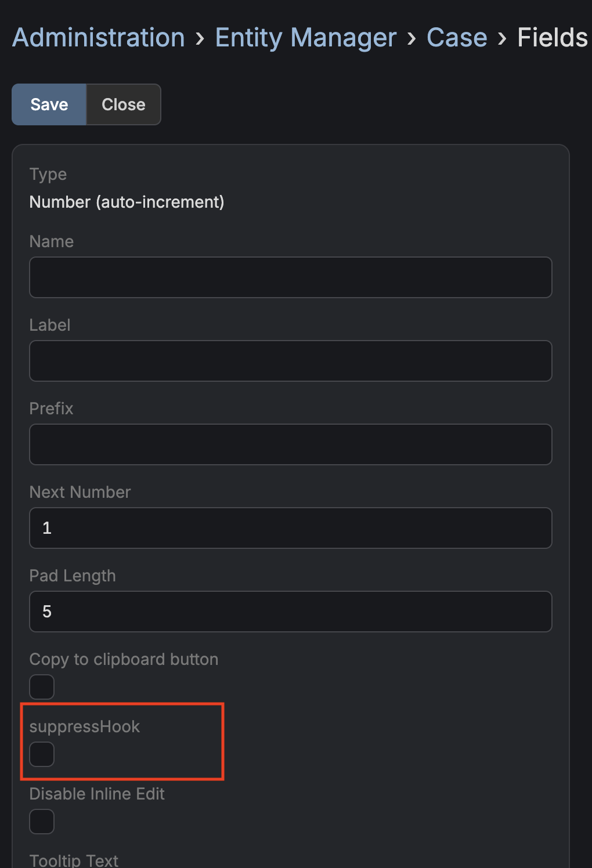
Task: Click into the Label input box
Action: pyautogui.click(x=290, y=361)
